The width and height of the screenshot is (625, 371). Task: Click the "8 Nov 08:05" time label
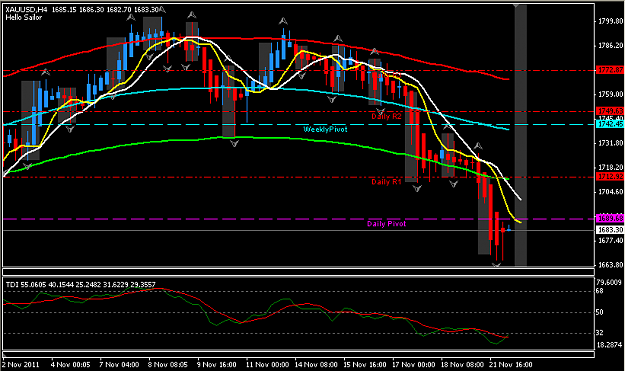(x=168, y=364)
